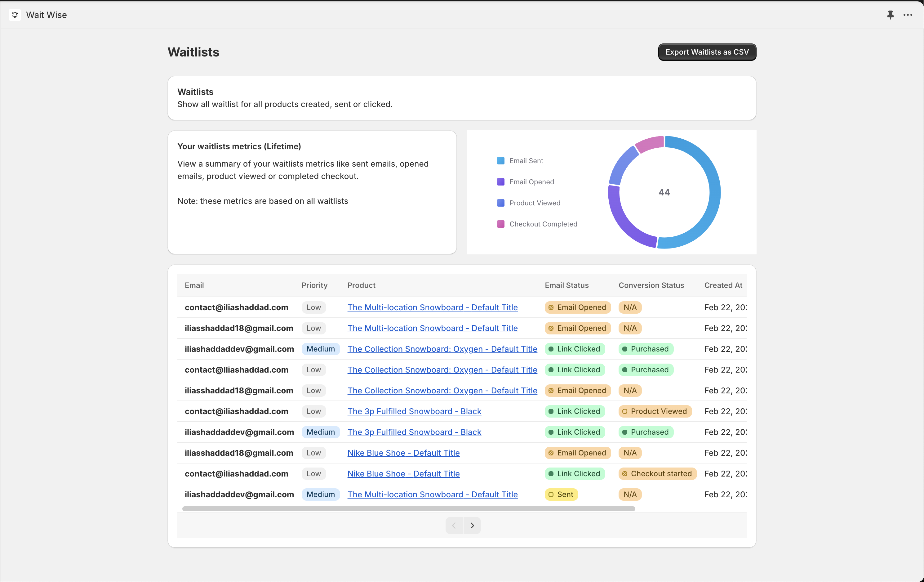Screen dimensions: 924x582
Task: Click the Product Viewed conversion badge
Action: (655, 411)
